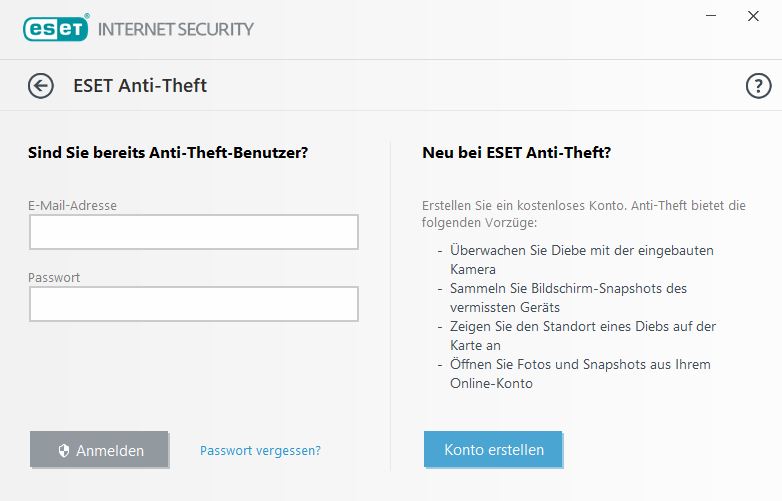
Task: Click the Passwort field label
Action: [54, 277]
